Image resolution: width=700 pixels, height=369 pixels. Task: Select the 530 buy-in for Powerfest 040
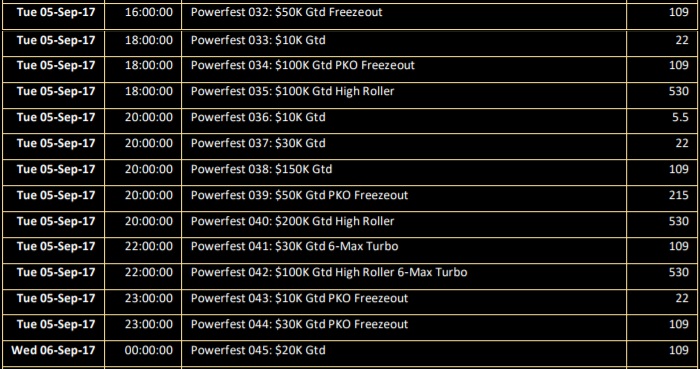tap(679, 221)
